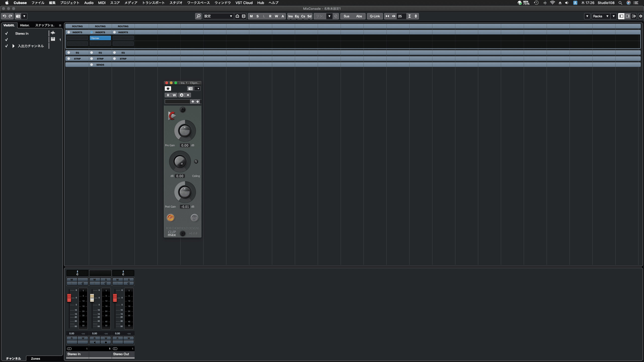Toggle the Clipmax plugin power button
The image size is (644, 362).
click(x=168, y=88)
